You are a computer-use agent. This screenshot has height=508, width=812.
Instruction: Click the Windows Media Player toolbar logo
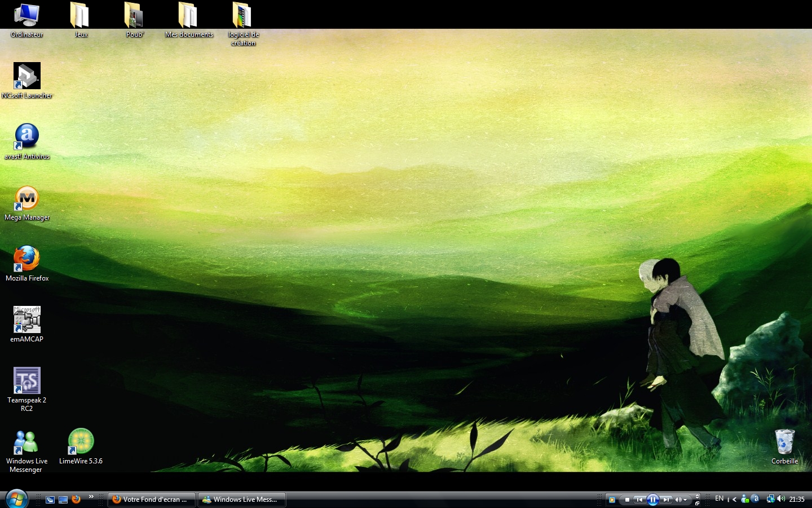612,500
